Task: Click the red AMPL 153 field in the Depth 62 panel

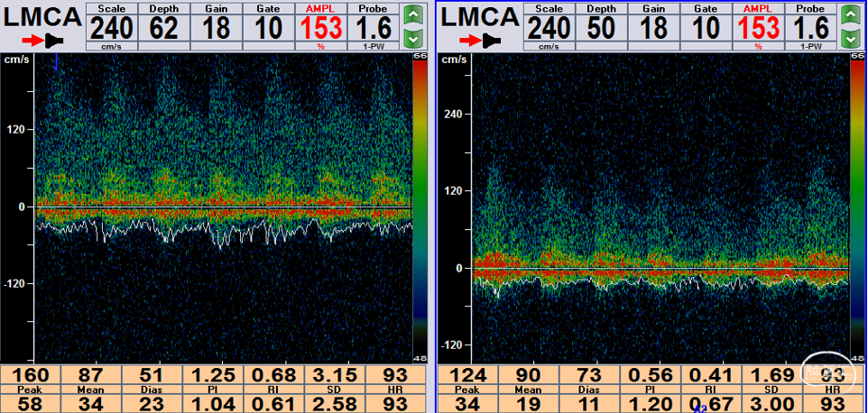Action: (320, 27)
